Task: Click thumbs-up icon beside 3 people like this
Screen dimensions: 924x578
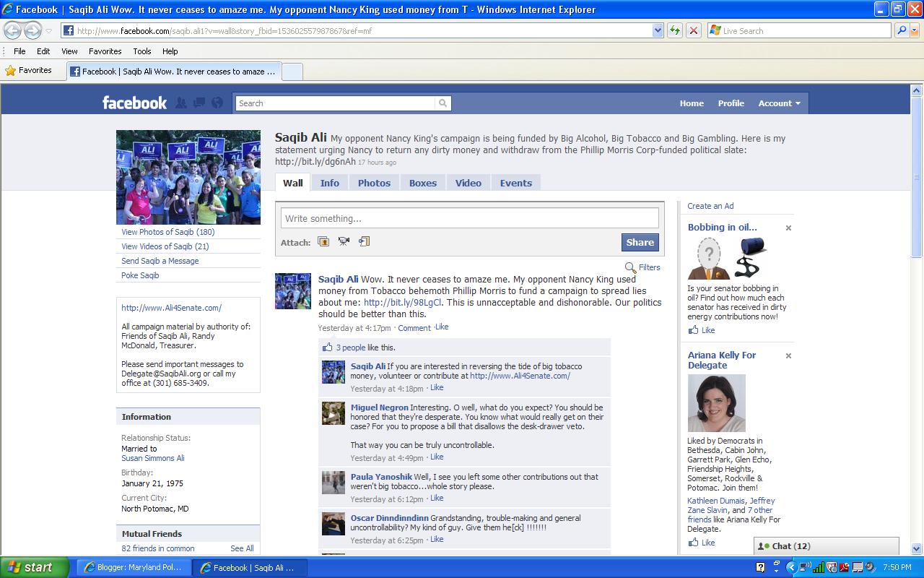Action: 328,347
